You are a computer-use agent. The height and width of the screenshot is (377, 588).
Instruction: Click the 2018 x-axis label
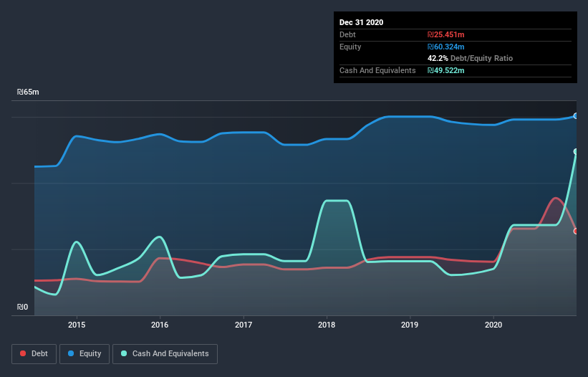pos(327,325)
